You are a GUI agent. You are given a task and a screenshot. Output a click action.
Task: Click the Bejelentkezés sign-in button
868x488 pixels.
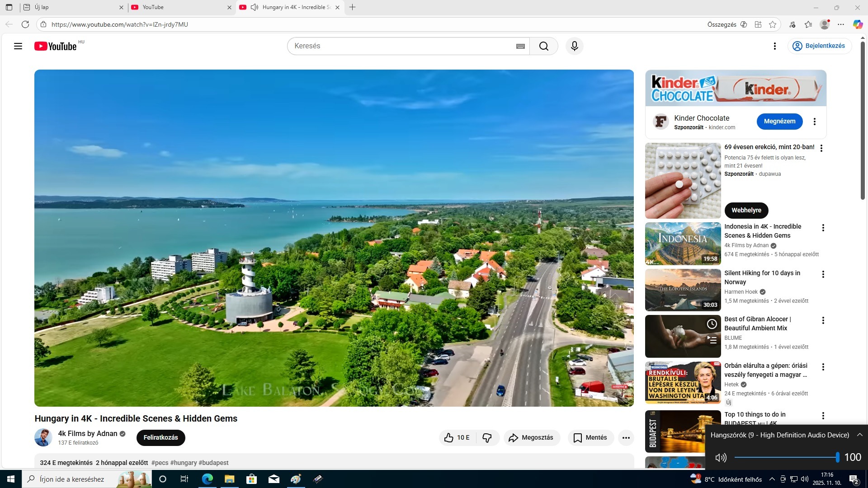tap(819, 46)
